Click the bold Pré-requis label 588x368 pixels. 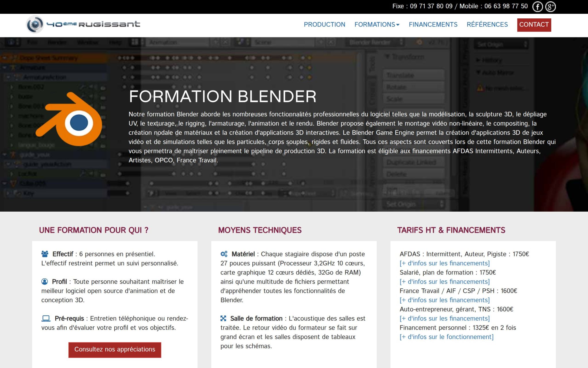coord(69,319)
